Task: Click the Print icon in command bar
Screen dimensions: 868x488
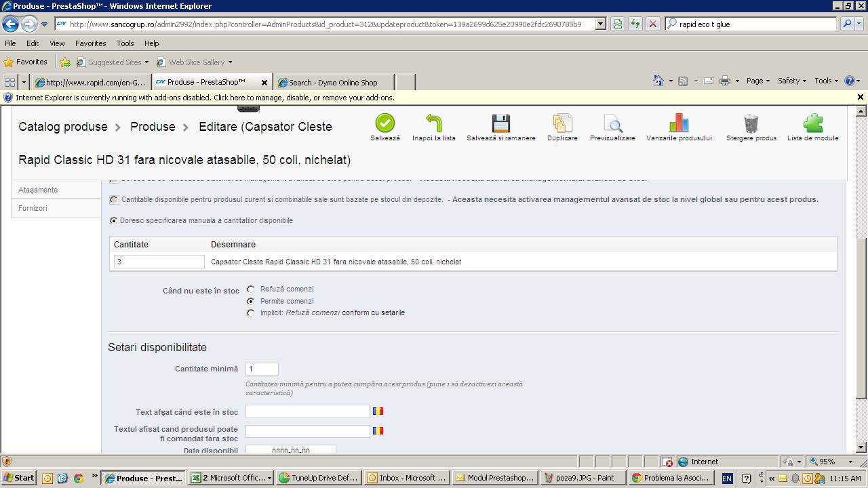Action: point(724,81)
